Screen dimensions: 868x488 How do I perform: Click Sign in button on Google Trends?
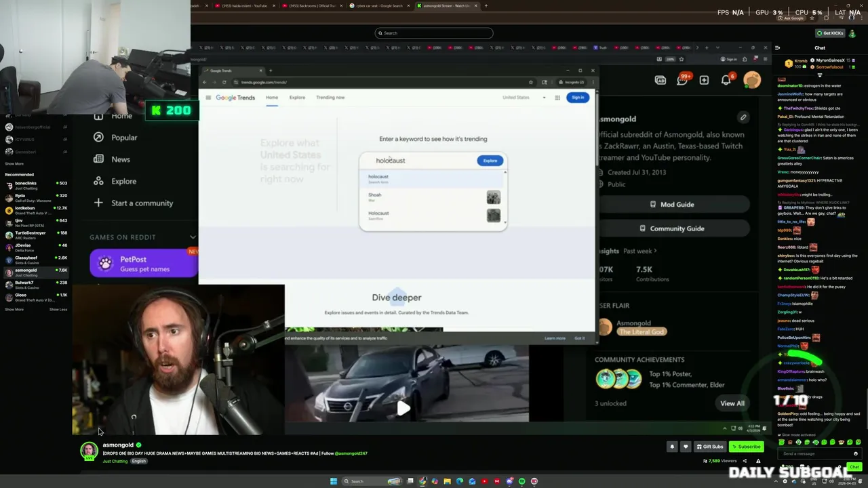(578, 98)
